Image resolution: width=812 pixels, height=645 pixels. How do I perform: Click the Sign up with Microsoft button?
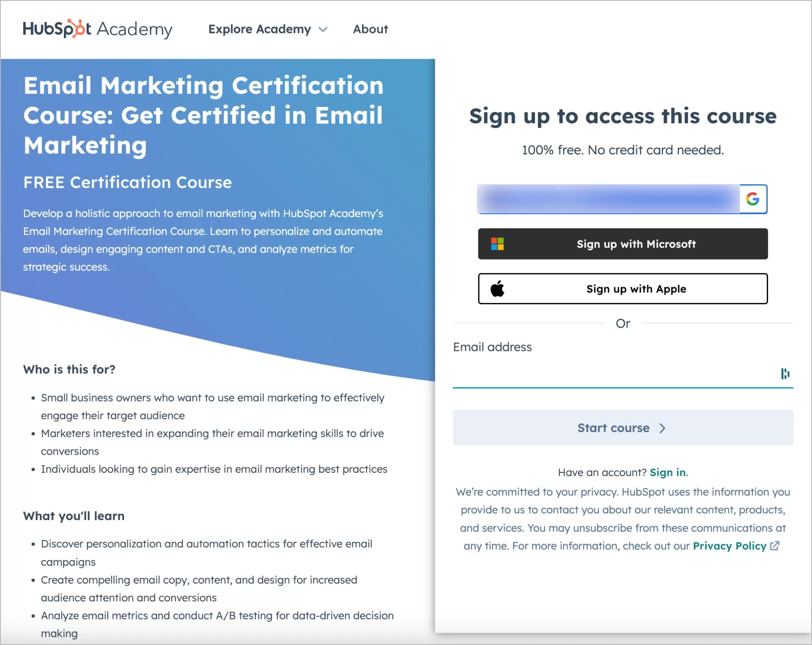click(622, 243)
